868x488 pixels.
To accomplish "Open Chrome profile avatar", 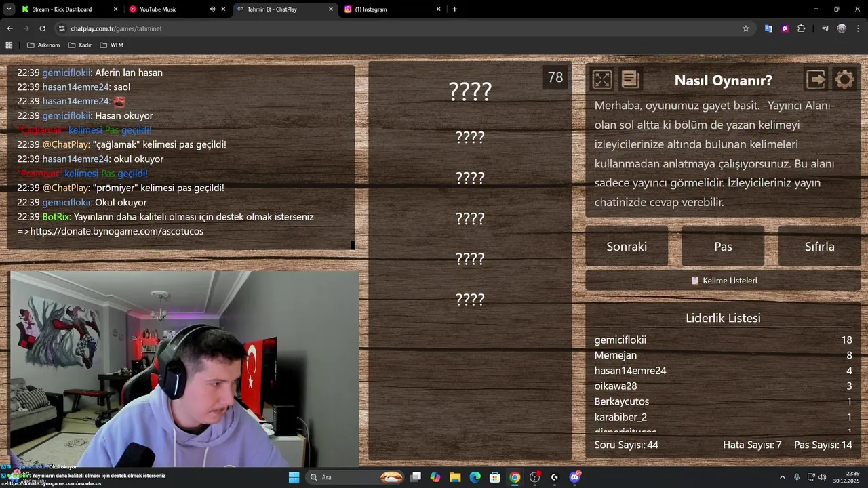I will coord(842,28).
